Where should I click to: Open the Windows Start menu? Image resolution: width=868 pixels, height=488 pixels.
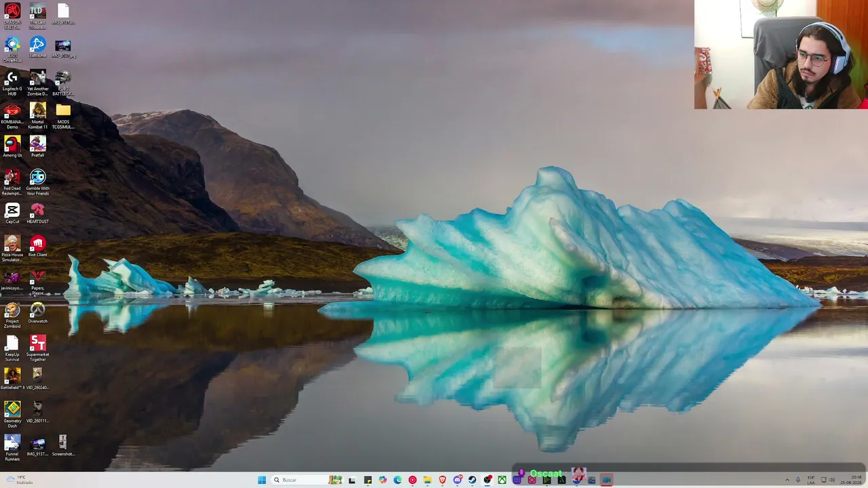tap(262, 480)
